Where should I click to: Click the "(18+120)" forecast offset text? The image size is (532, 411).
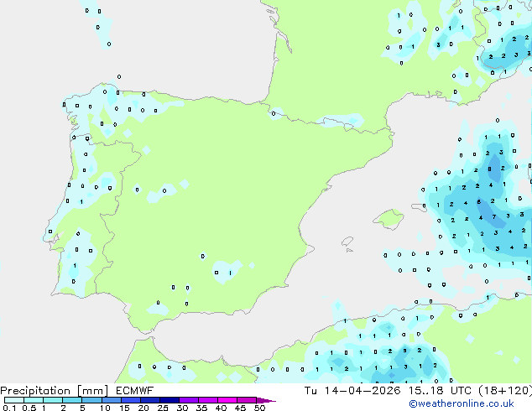505,391
